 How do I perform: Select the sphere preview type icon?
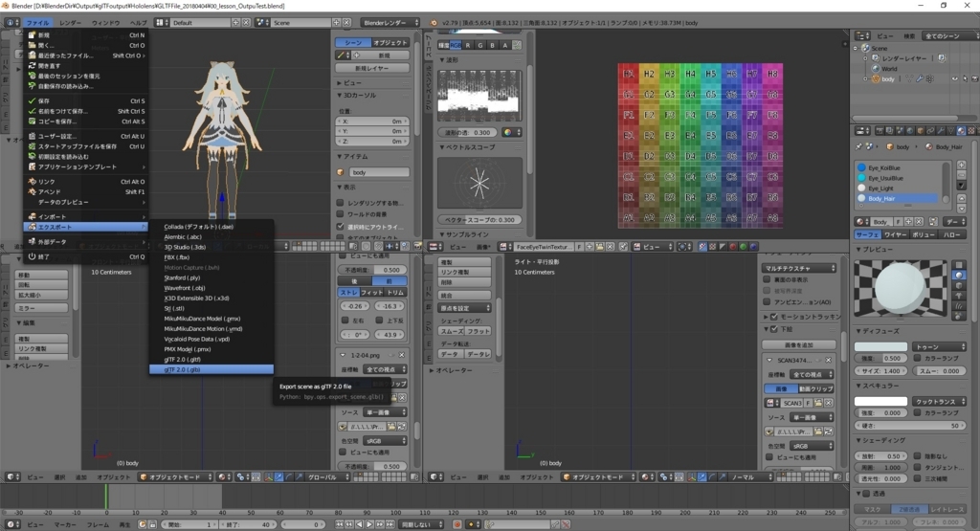coord(960,275)
